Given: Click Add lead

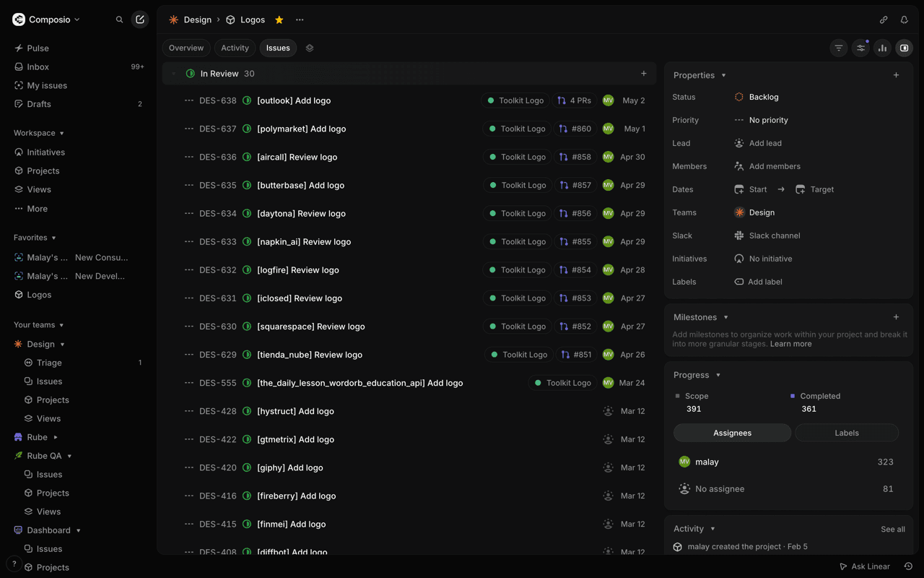Looking at the screenshot, I should point(758,143).
